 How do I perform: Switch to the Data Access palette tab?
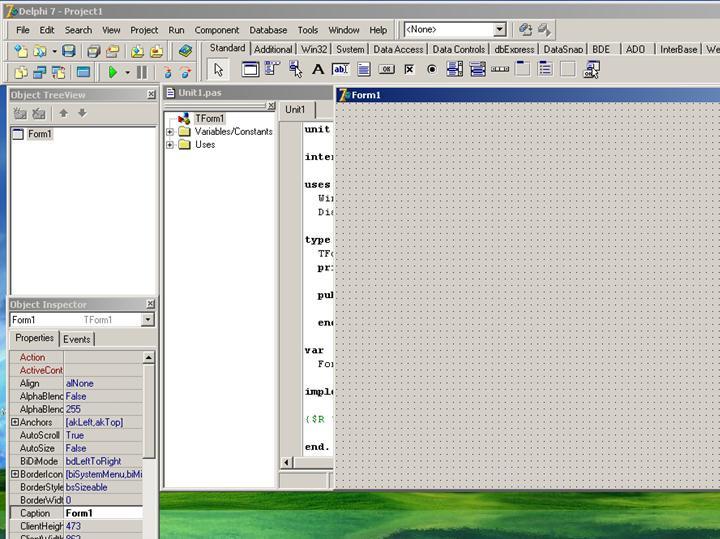pos(398,49)
